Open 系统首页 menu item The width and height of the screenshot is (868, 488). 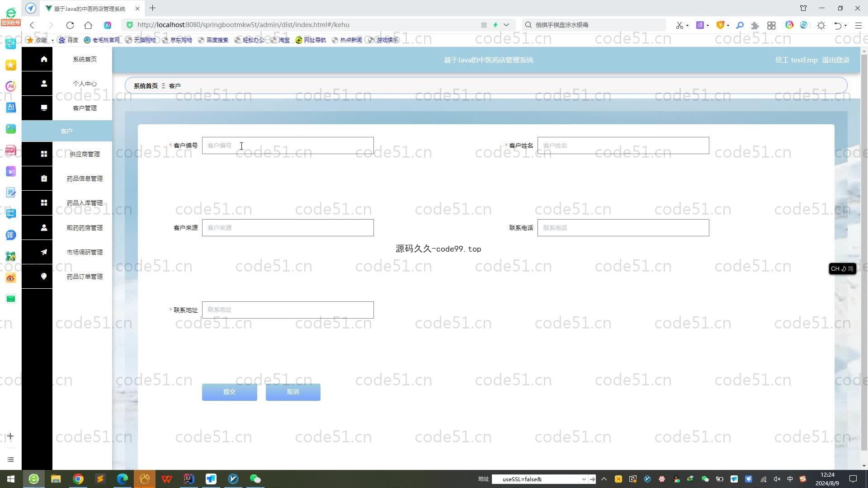click(x=85, y=59)
